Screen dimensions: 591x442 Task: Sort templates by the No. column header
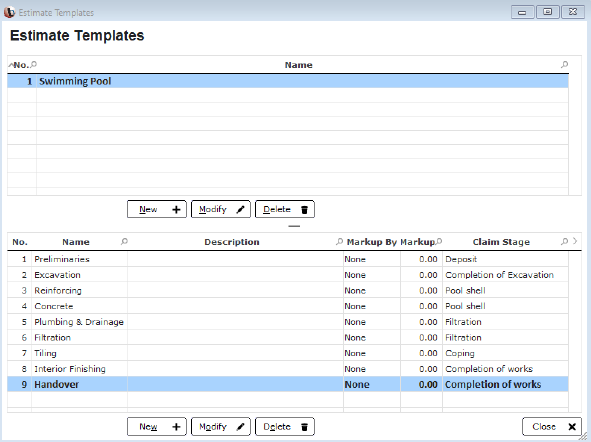click(21, 65)
